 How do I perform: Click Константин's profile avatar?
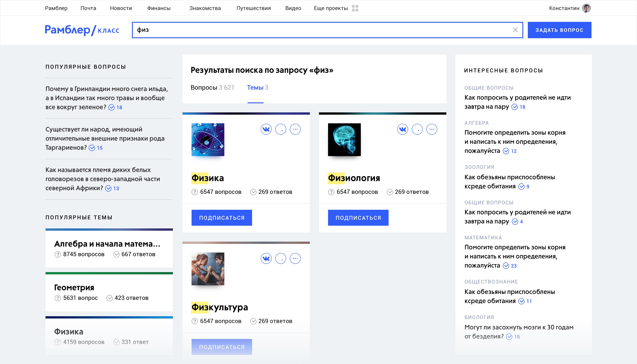click(x=586, y=8)
